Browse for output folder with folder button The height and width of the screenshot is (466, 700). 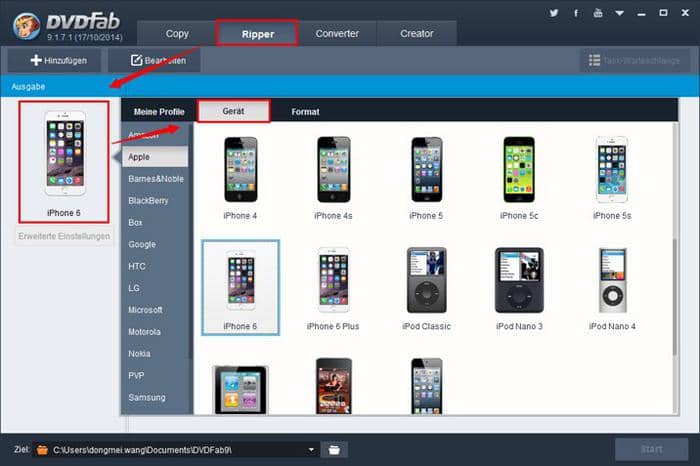tap(334, 450)
